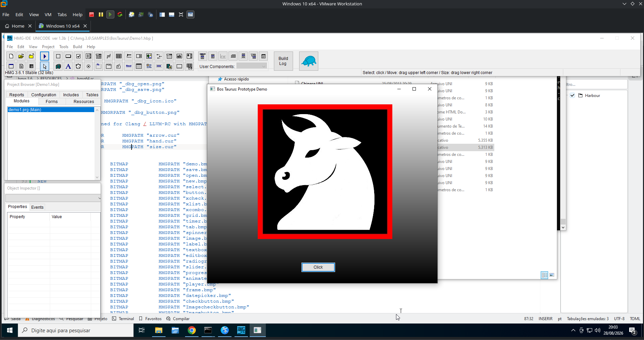Viewport: 644px width, 340px height.
Task: Suspend the VM with the yellow pause icon
Action: pos(101,14)
